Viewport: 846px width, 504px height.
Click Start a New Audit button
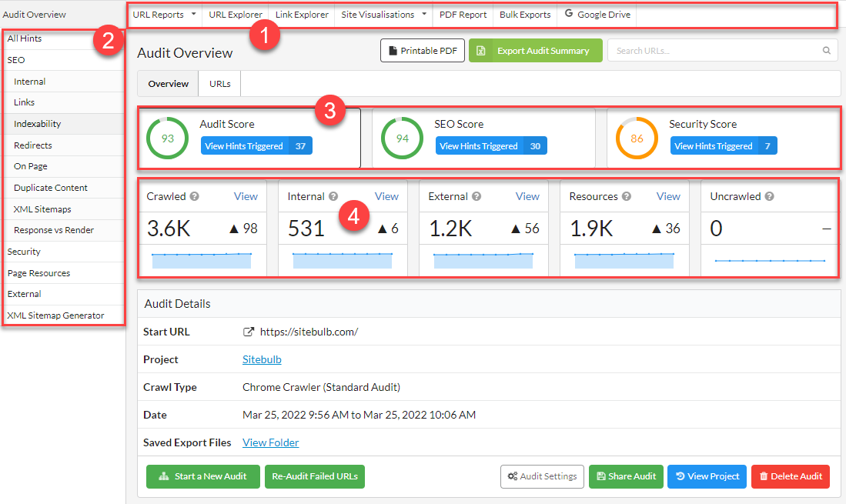tap(203, 476)
